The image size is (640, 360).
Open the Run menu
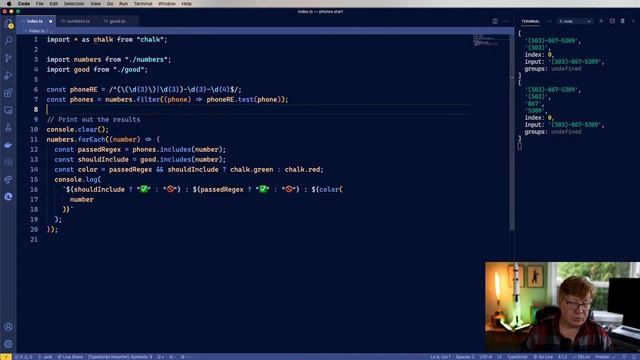(123, 4)
